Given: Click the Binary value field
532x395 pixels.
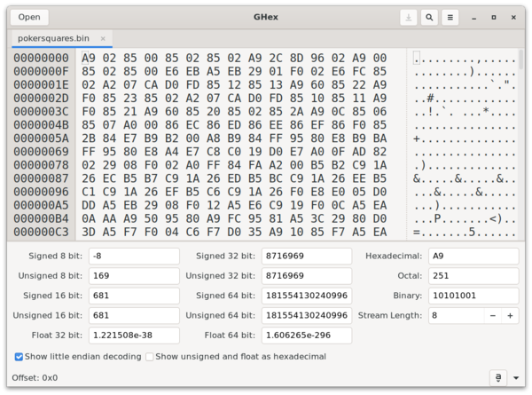Looking at the screenshot, I should (472, 296).
